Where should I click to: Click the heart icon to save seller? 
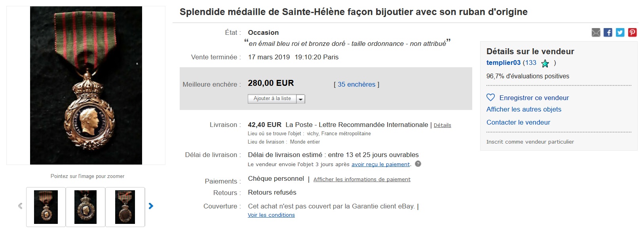pyautogui.click(x=490, y=97)
